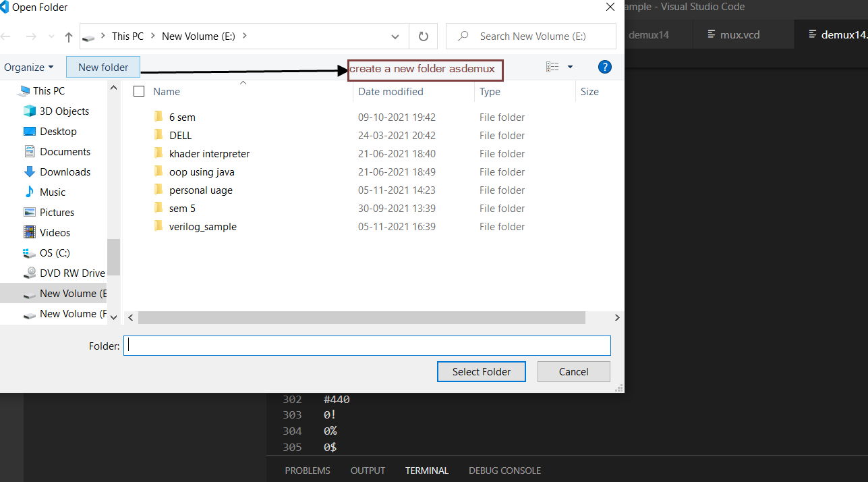868x482 pixels.
Task: Expand address bar history dropdown
Action: [395, 36]
